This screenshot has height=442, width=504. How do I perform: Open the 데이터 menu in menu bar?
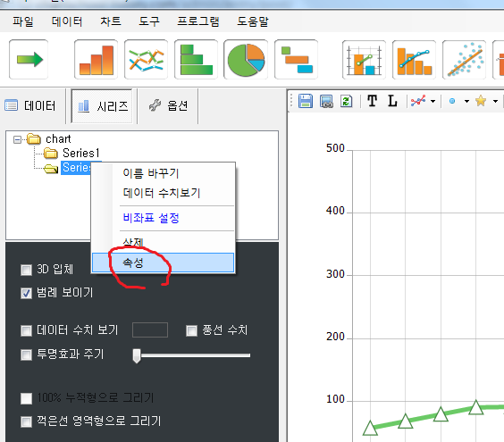[x=67, y=21]
